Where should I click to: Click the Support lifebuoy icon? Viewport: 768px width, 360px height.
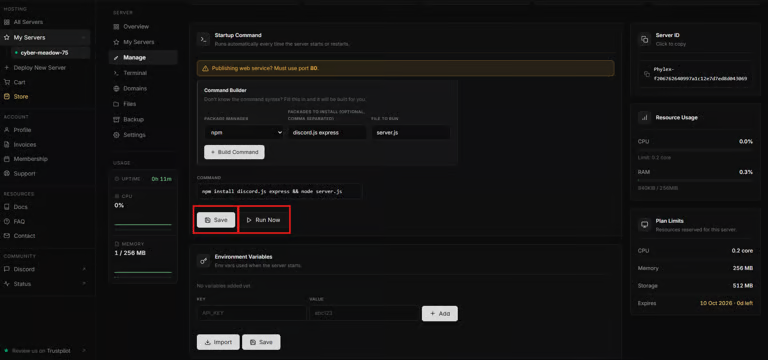click(x=6, y=174)
